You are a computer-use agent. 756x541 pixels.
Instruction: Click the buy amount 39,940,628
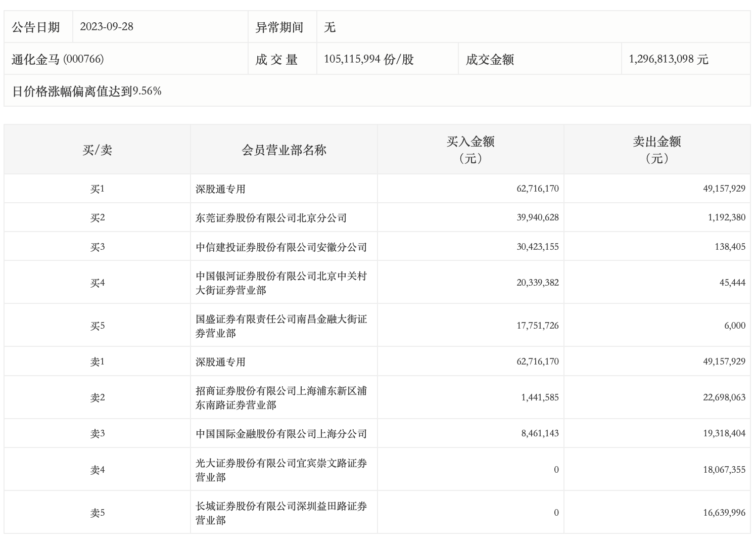pyautogui.click(x=537, y=218)
